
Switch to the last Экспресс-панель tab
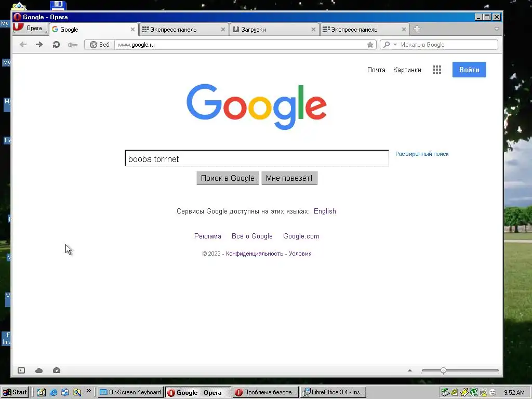click(364, 30)
